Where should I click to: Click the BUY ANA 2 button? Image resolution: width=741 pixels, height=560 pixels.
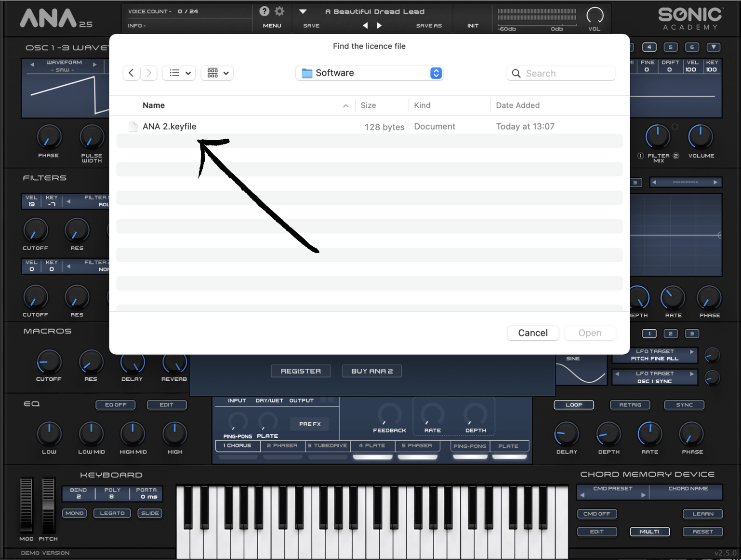(372, 371)
